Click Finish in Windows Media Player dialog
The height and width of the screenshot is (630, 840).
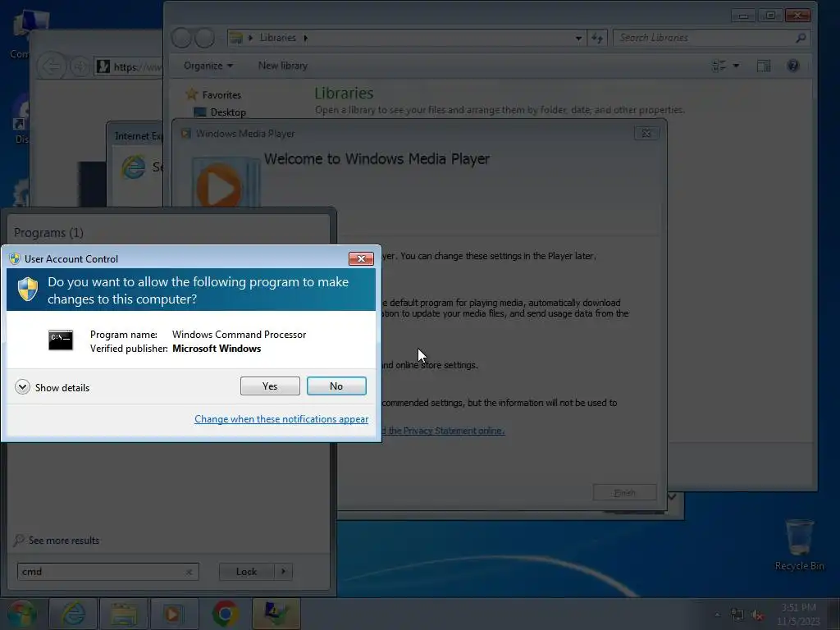624,492
